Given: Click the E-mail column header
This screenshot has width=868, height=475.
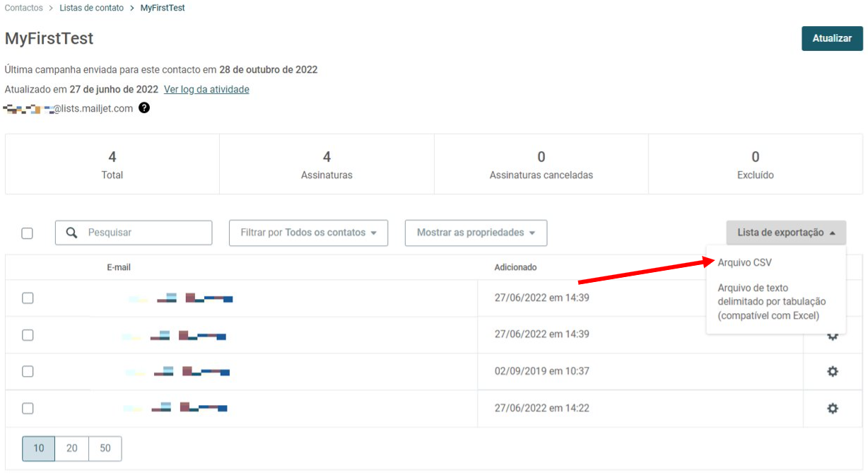Looking at the screenshot, I should click(x=119, y=267).
